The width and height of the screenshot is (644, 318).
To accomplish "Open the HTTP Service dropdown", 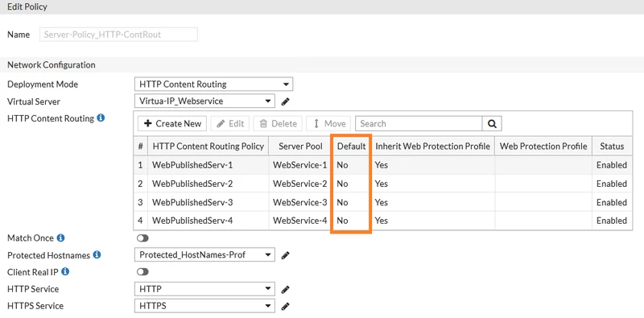I will click(x=204, y=289).
